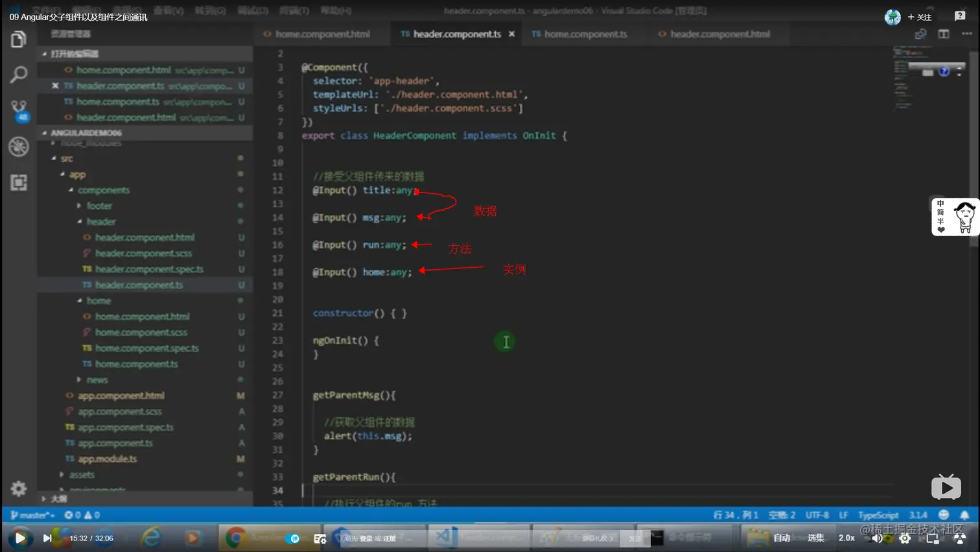Click the line and column indicator
This screenshot has width=980, height=552.
pos(736,515)
